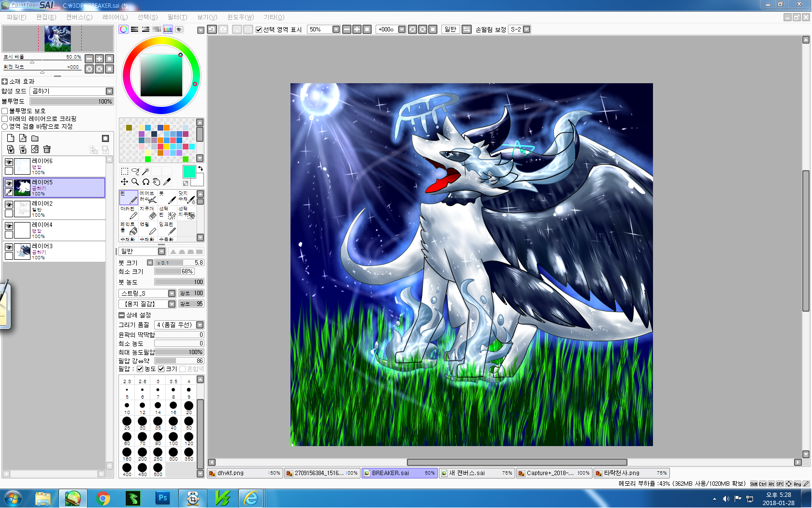This screenshot has height=508, width=812.
Task: Switch to the dhvkf.png document tab
Action: (x=245, y=473)
